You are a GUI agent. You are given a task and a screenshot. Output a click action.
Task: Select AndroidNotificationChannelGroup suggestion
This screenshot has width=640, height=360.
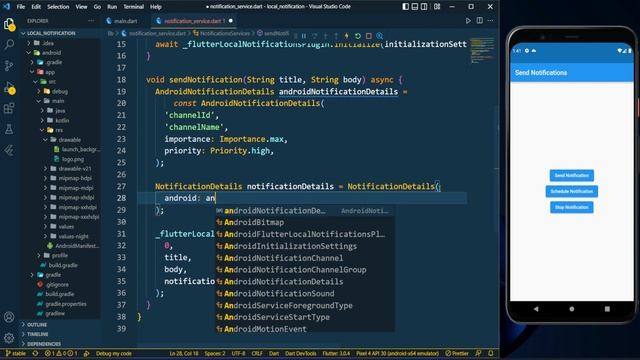305,270
